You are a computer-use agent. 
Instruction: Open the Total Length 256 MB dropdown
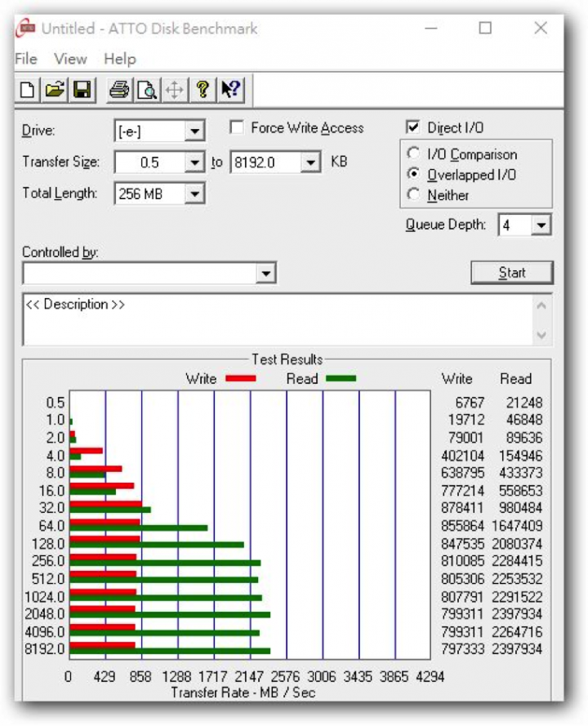195,194
